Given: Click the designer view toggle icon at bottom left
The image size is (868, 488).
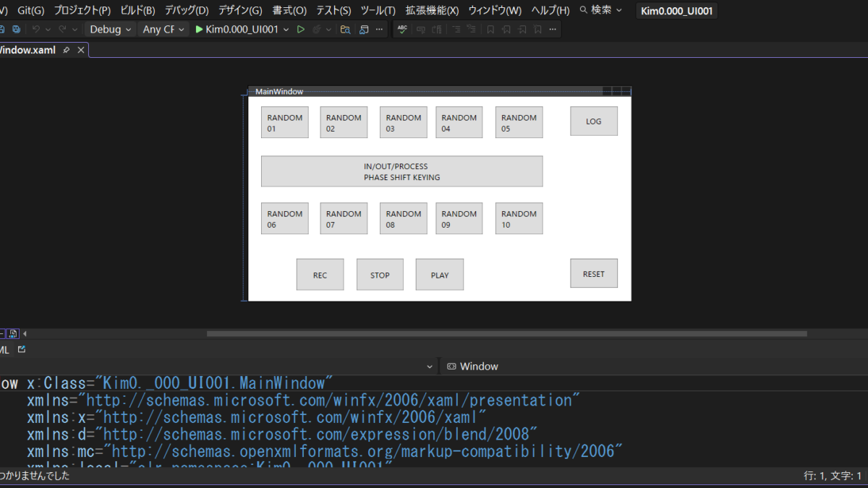Looking at the screenshot, I should [x=13, y=333].
